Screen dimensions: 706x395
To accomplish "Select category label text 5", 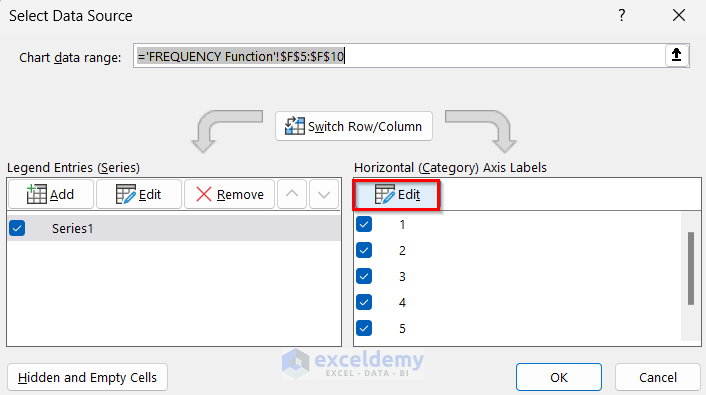I will [402, 329].
